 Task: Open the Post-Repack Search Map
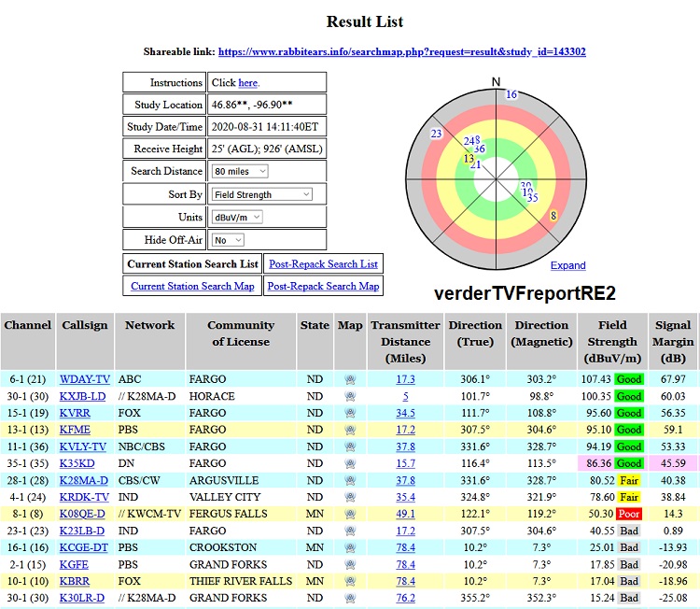point(323,286)
